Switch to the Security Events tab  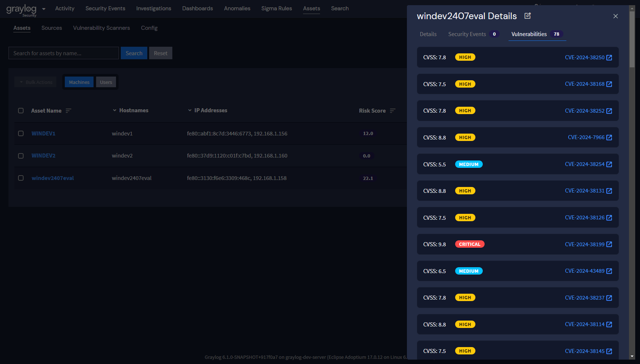[467, 34]
